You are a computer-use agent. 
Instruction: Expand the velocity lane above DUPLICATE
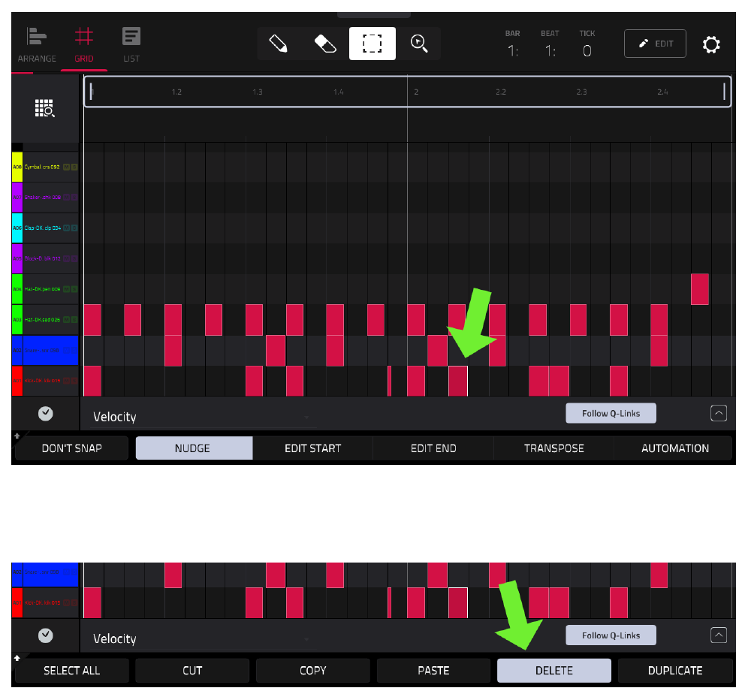[719, 635]
